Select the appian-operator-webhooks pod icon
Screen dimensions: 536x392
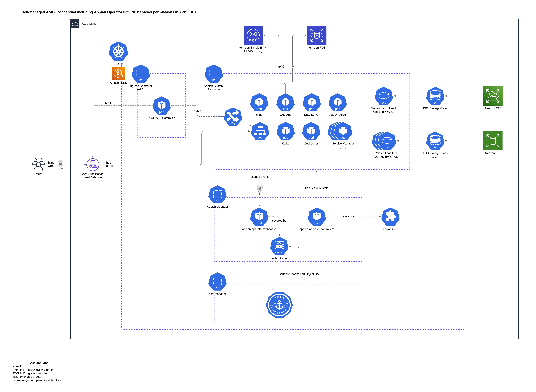point(259,217)
